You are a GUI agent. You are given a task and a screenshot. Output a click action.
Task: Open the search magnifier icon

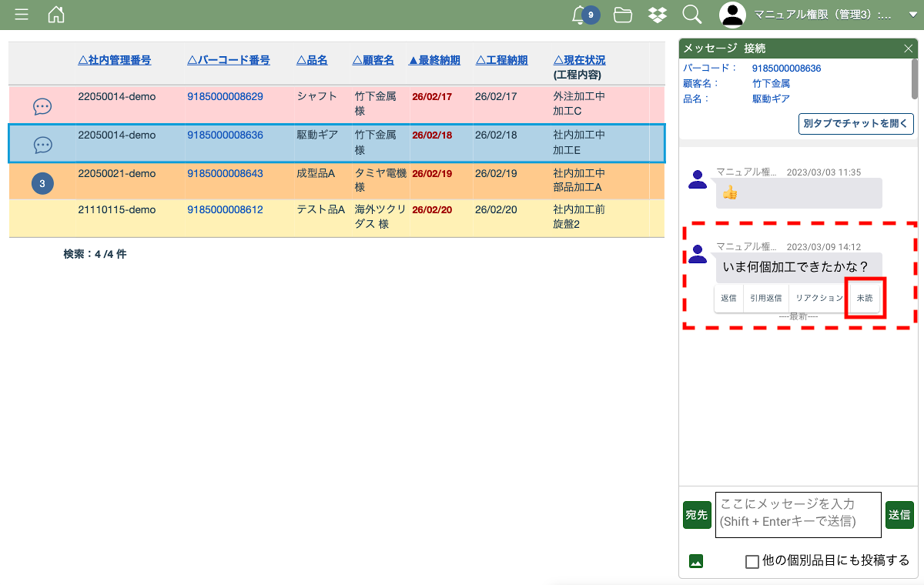tap(691, 15)
